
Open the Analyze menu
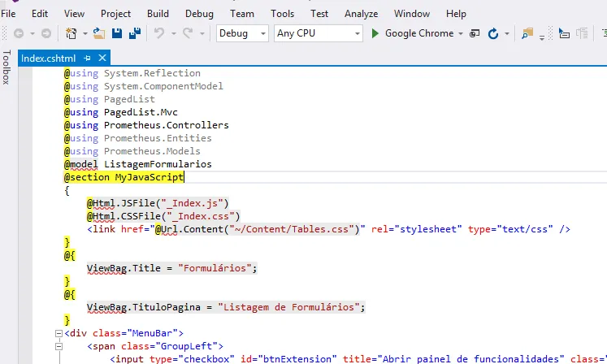361,14
